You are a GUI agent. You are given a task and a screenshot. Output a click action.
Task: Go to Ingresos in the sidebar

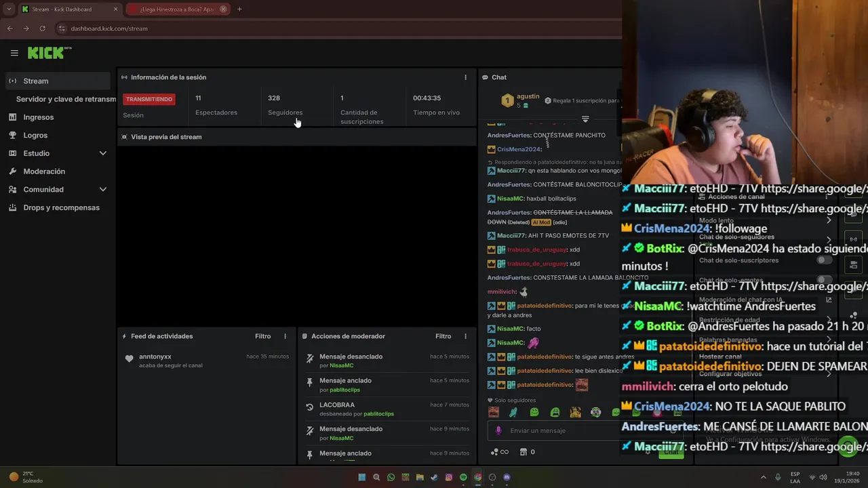click(x=39, y=117)
